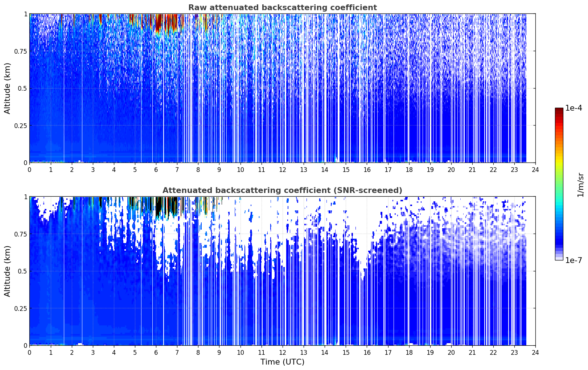
Task: Click the dark red top of colorbar
Action: 559,112
